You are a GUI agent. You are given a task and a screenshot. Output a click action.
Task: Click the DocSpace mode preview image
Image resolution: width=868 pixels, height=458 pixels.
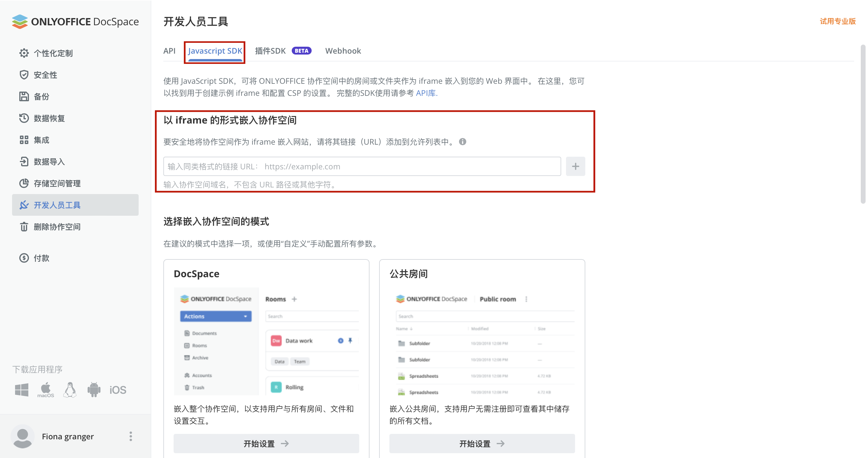(266, 341)
